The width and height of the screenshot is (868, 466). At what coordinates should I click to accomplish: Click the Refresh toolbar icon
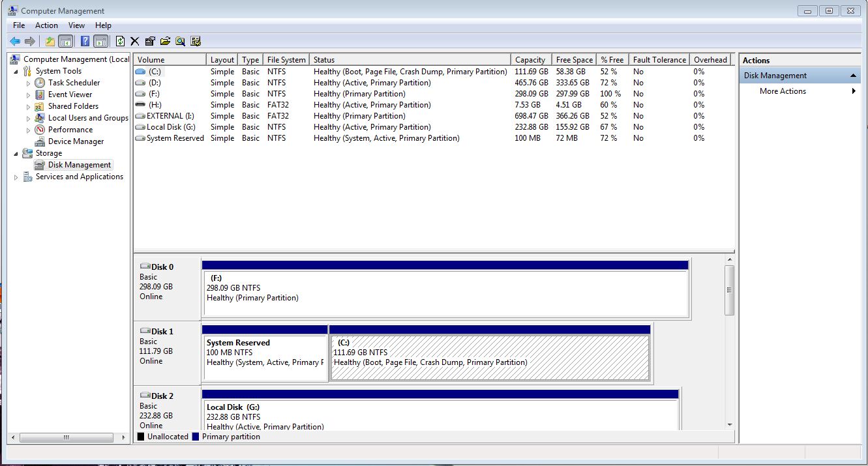(x=120, y=41)
